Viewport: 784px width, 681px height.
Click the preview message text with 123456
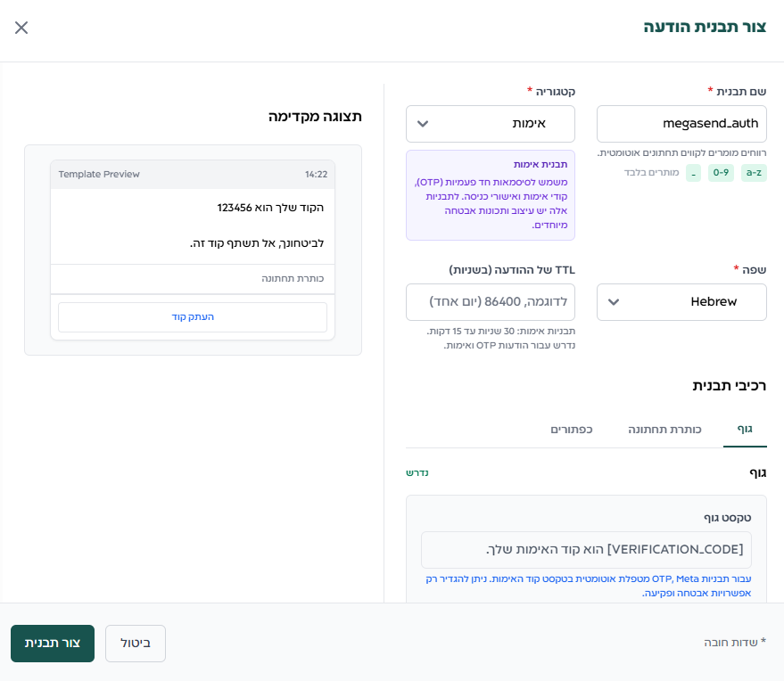click(270, 208)
